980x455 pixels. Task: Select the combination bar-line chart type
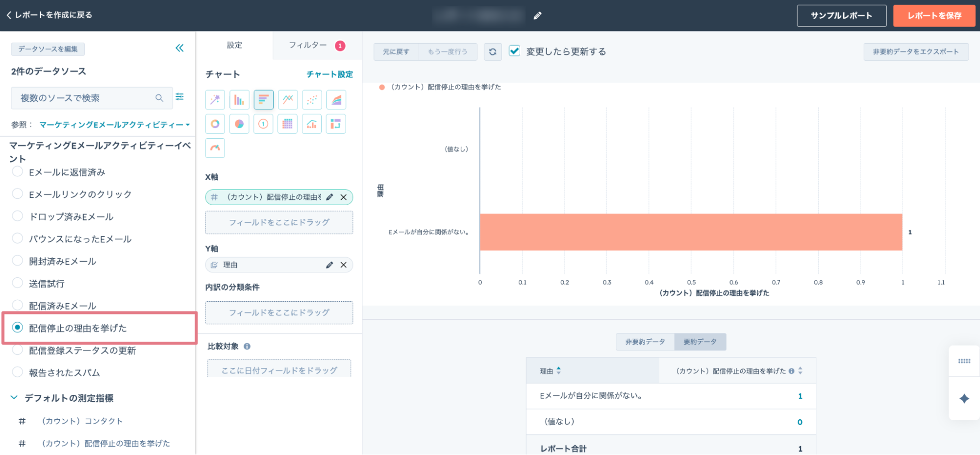[x=312, y=124]
